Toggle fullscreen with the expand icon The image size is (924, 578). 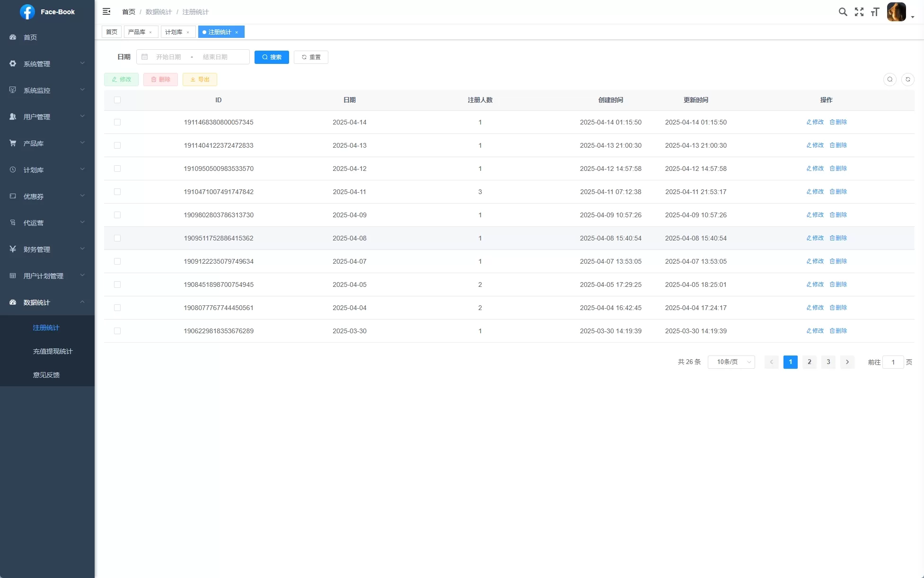coord(859,12)
